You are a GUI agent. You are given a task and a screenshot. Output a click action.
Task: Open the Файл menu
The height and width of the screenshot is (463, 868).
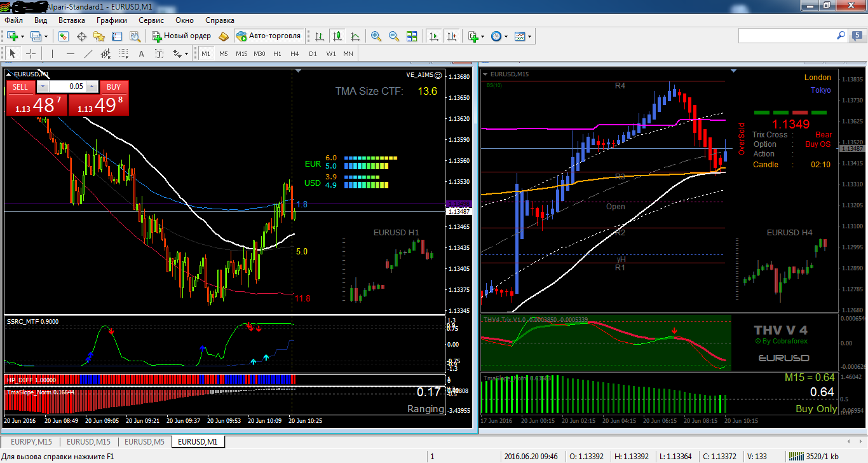[13, 20]
